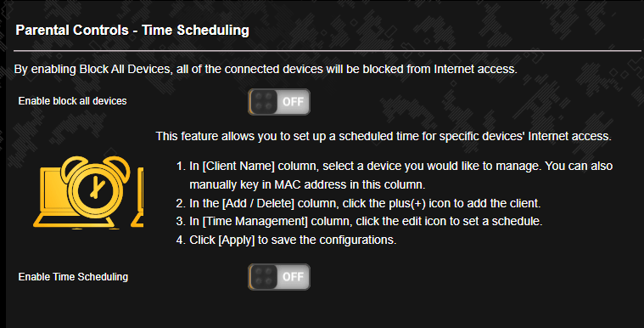Toggle the Enable block all devices switch

point(279,102)
